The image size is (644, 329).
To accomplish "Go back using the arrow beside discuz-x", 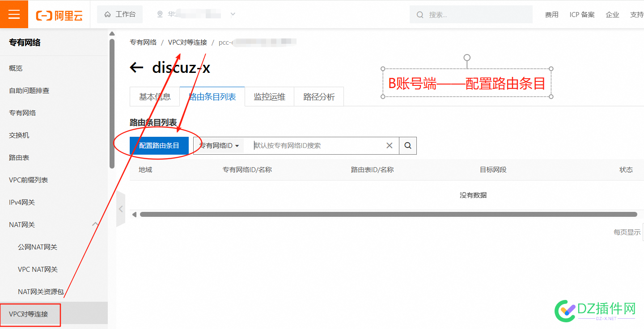I will click(x=136, y=67).
